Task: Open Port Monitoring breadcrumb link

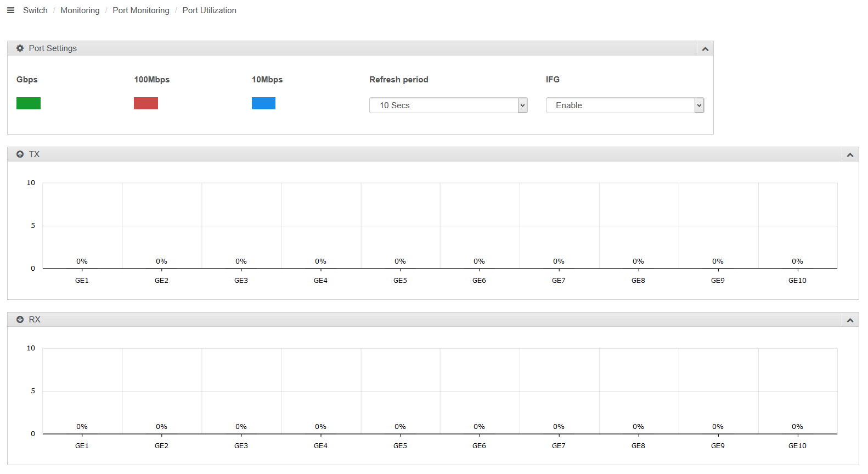Action: [x=141, y=10]
